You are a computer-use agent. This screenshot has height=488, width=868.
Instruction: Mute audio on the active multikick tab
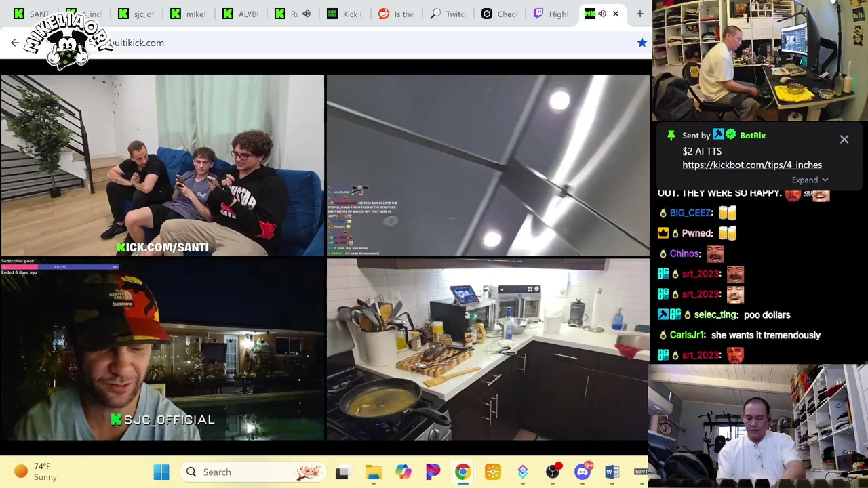point(602,14)
